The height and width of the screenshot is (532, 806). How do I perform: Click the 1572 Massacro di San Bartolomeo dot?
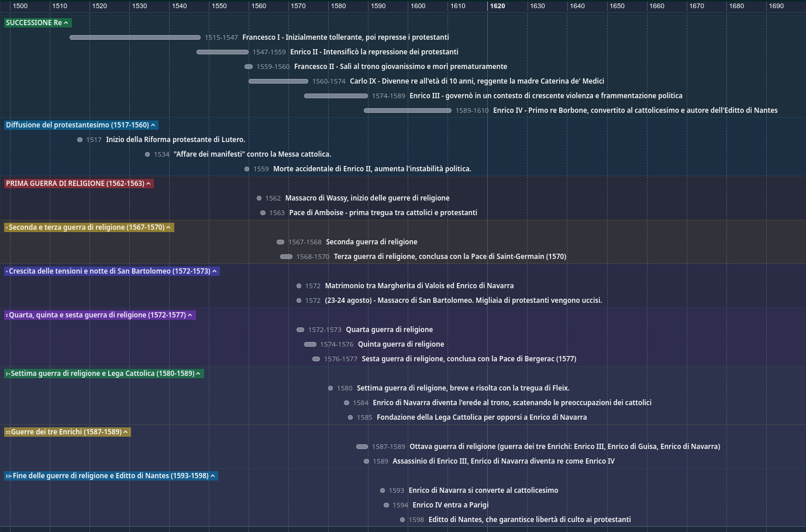(x=299, y=300)
